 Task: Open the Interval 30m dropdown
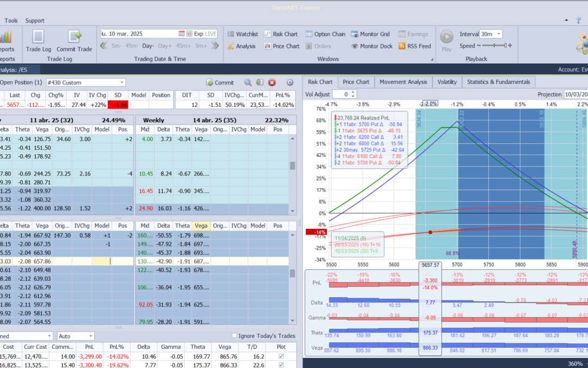[x=499, y=34]
